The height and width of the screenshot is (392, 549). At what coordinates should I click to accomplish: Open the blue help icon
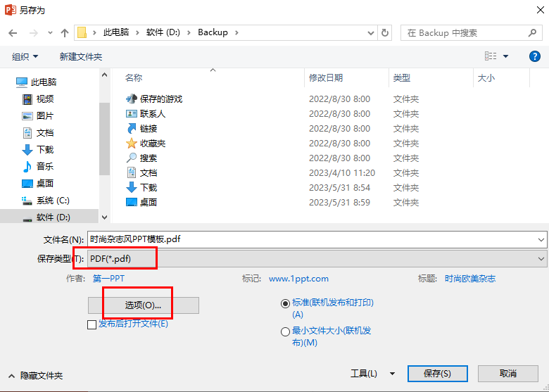(535, 56)
